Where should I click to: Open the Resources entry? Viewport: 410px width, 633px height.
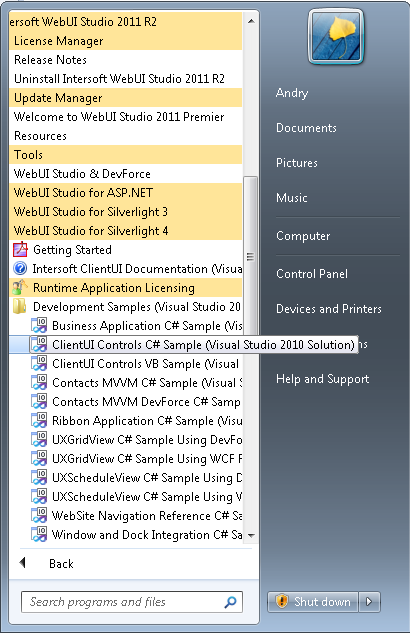click(x=126, y=136)
